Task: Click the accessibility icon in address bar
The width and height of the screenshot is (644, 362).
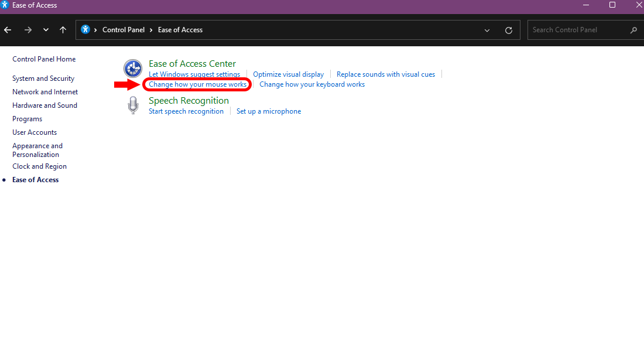Action: click(85, 30)
